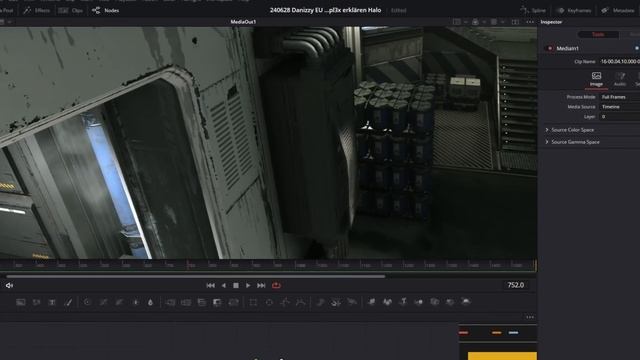The height and width of the screenshot is (360, 640).
Task: Add a pMerge particle node
Action: [x=336, y=302]
